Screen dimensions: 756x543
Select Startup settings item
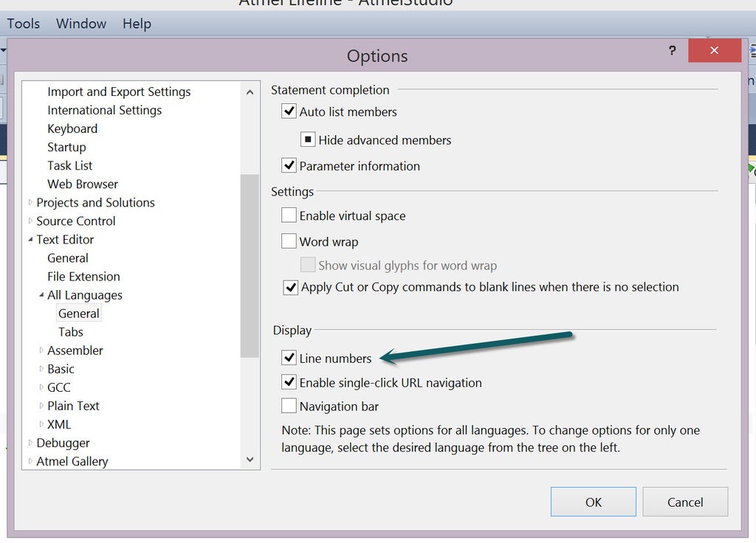click(66, 147)
